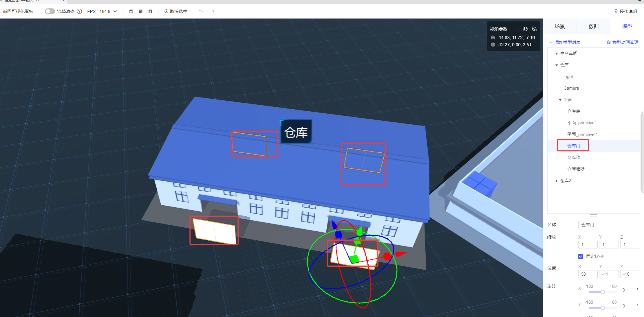
Task: Click the solid cube view icon
Action: [x=140, y=12]
